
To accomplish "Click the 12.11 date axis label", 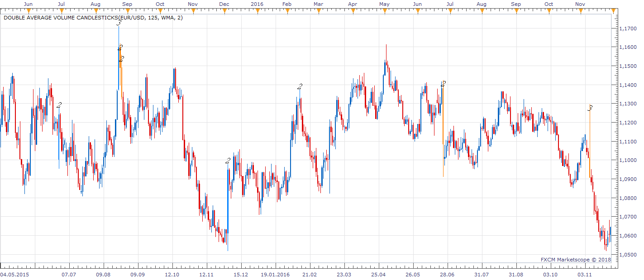I will pos(206,275).
